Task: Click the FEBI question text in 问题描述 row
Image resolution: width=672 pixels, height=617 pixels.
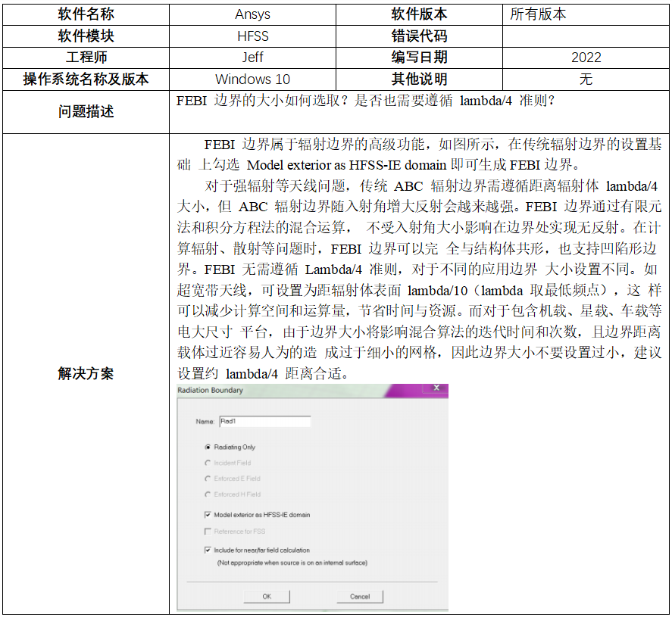Action: (x=365, y=101)
